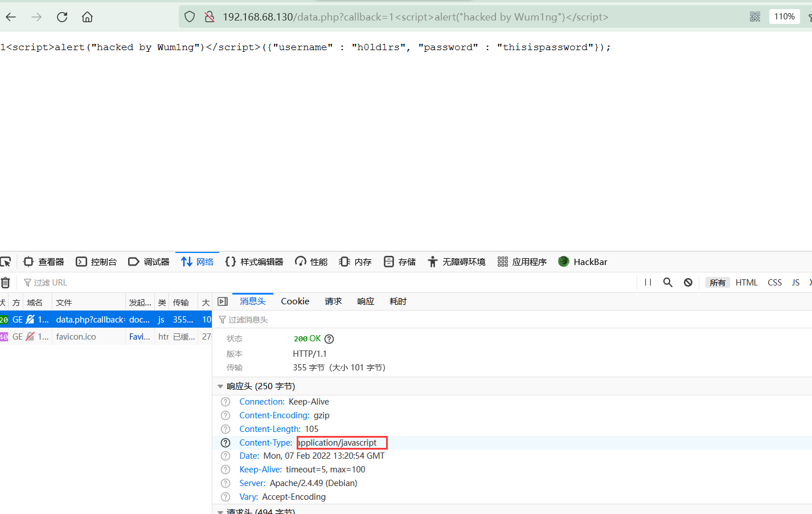The width and height of the screenshot is (812, 514).
Task: Click the 200 OK status text
Action: 307,338
